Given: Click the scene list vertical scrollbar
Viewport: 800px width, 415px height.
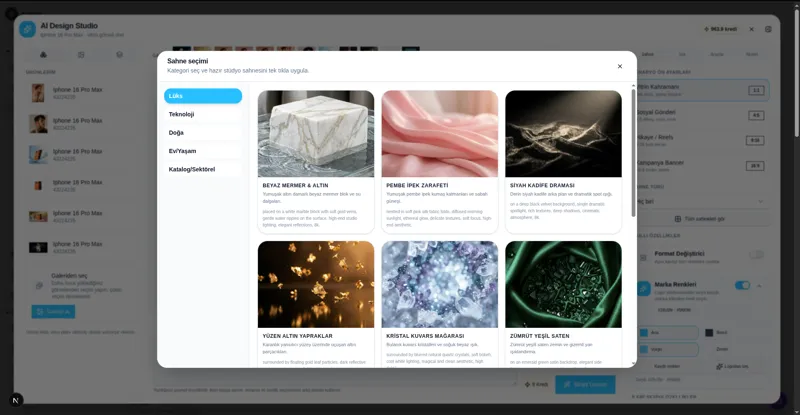Looking at the screenshot, I should 634,153.
